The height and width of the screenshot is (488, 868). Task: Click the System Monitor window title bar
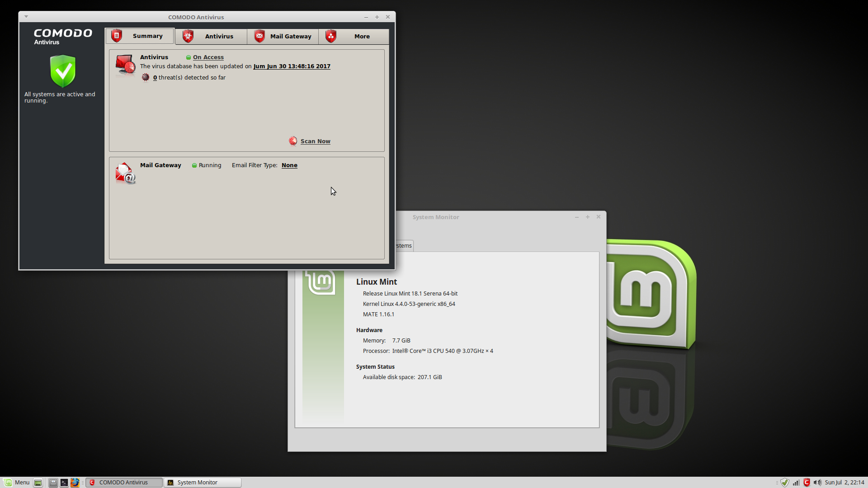(436, 217)
